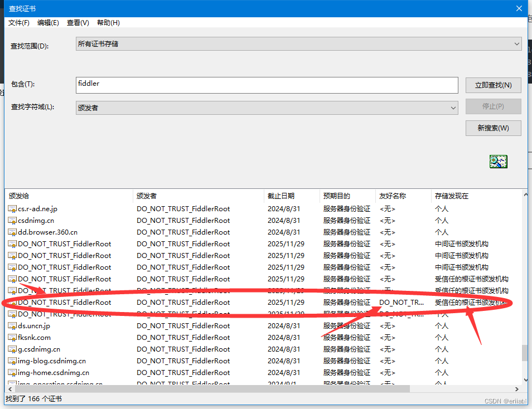Click the certificate icon for ds.uncn.jp
The height and width of the screenshot is (409, 532).
coord(12,326)
